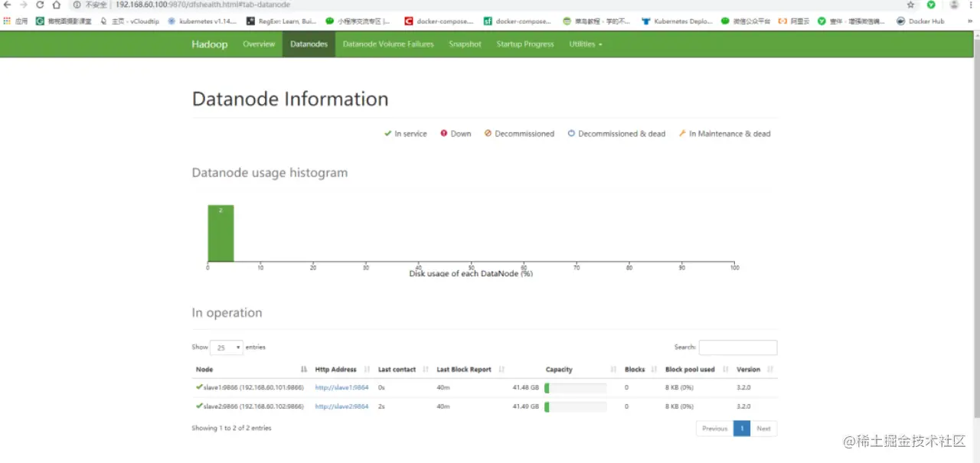Screen dimensions: 980x463
Task: Click the slave2:9866 (192.168.60.102:9866) node text
Action: click(253, 407)
